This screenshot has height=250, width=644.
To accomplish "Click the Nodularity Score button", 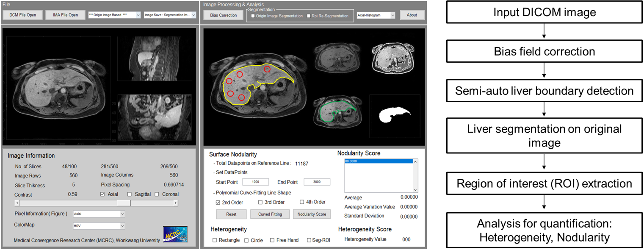I will coord(312,214).
